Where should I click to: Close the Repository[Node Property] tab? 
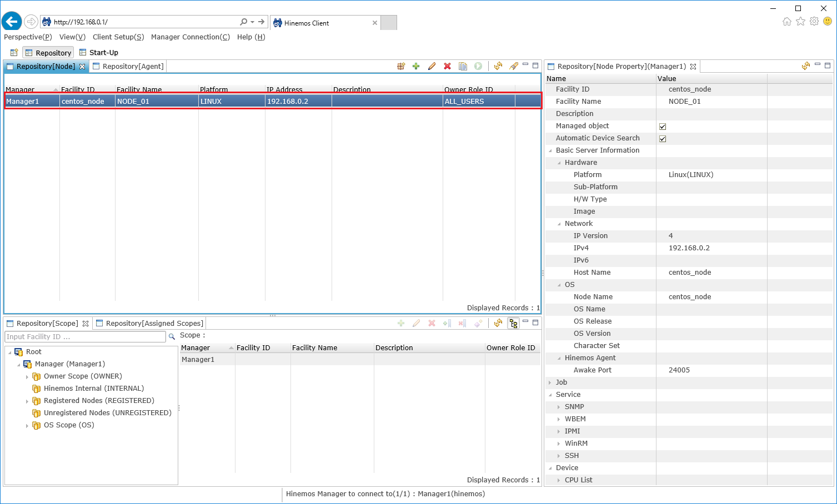(693, 67)
